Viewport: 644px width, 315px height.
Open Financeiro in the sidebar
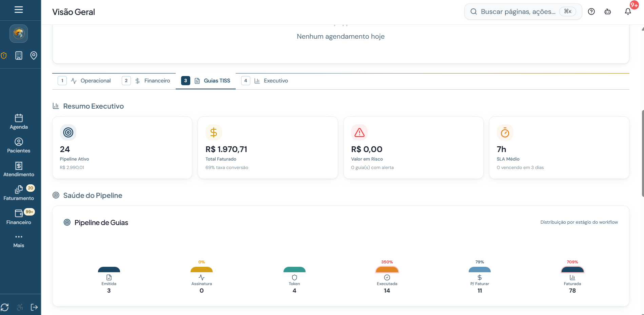pyautogui.click(x=19, y=217)
